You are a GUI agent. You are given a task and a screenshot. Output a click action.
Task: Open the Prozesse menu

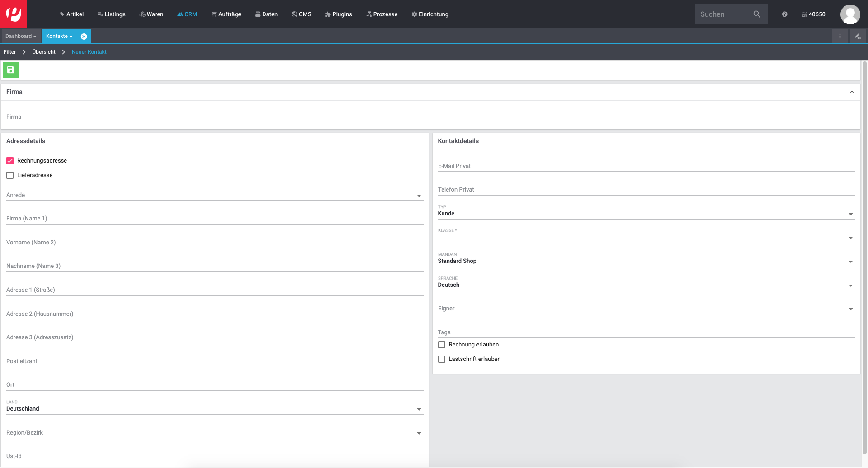pyautogui.click(x=382, y=14)
